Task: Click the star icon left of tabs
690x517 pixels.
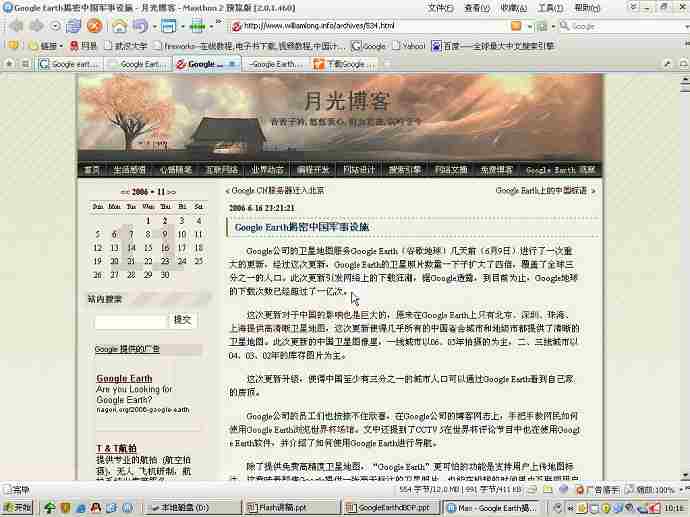Action: click(9, 64)
